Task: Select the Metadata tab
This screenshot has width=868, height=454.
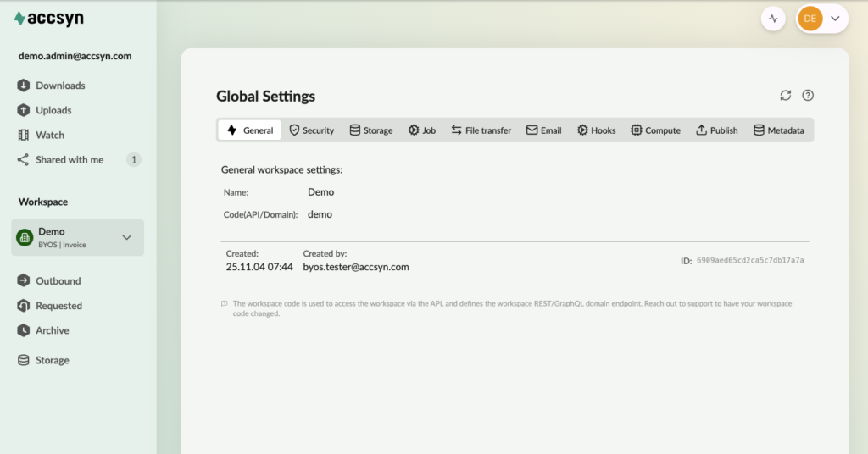Action: coord(778,130)
